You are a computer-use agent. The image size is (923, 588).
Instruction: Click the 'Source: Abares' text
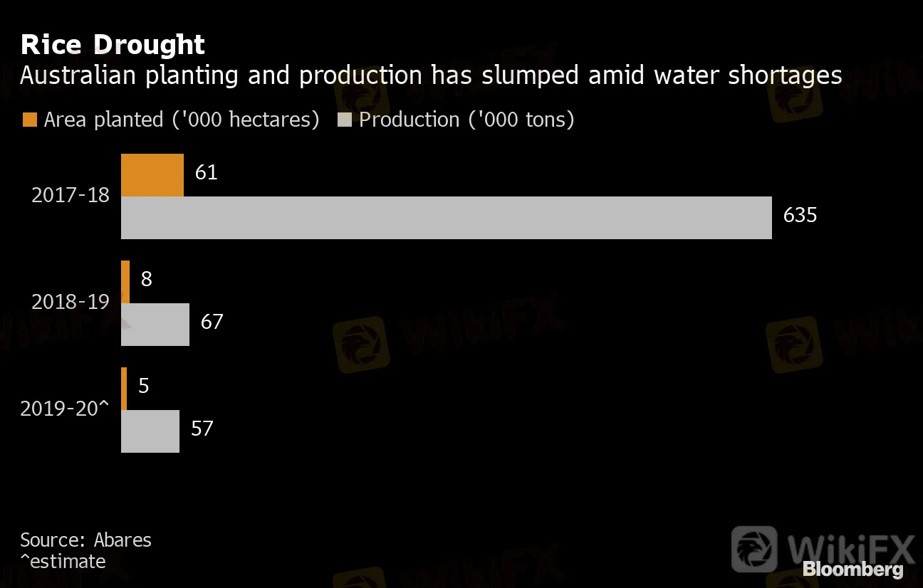85,540
